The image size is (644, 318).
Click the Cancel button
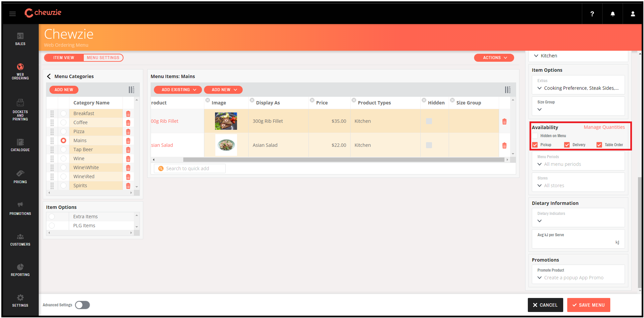[x=545, y=305]
